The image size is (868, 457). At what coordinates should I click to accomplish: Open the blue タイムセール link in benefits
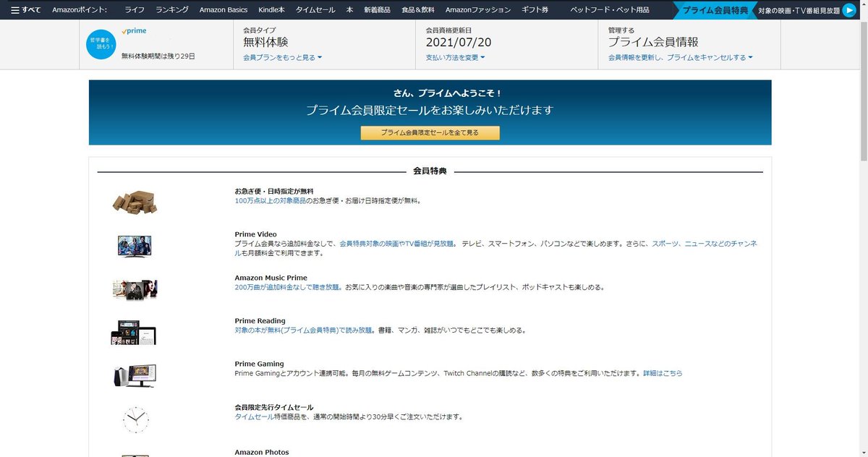coord(254,417)
